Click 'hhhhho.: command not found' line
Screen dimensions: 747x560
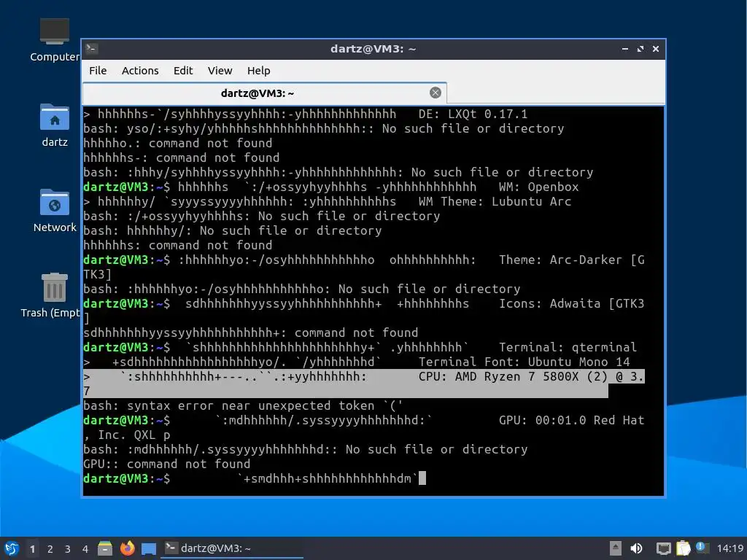point(178,143)
